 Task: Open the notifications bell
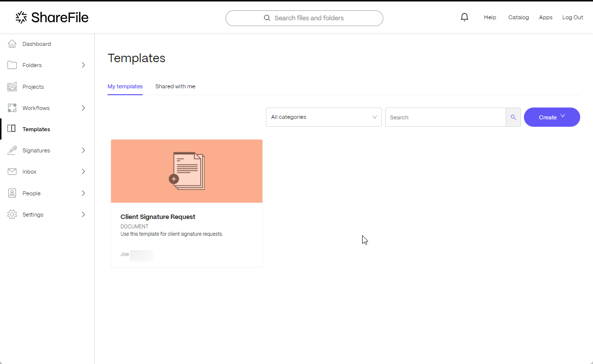coord(464,17)
